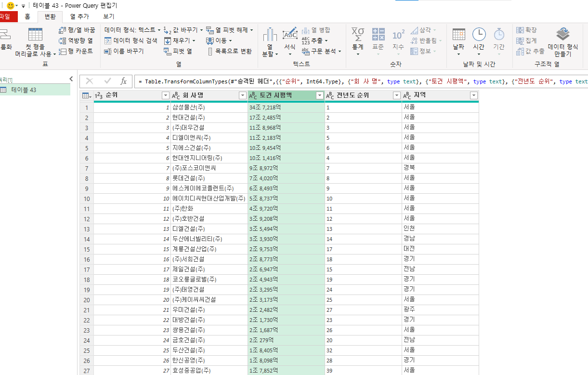Open 데이터 형식: 텍스트 dropdown

pyautogui.click(x=132, y=30)
